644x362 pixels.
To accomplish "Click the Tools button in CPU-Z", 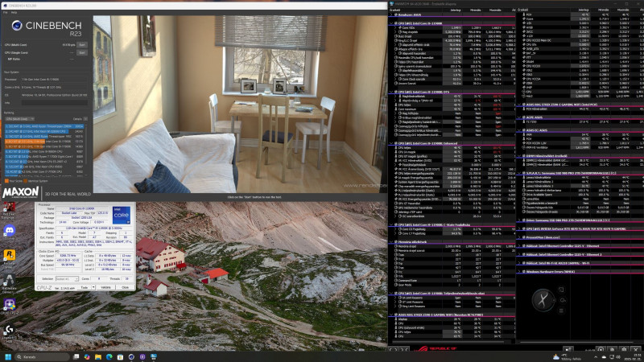I will (x=85, y=287).
